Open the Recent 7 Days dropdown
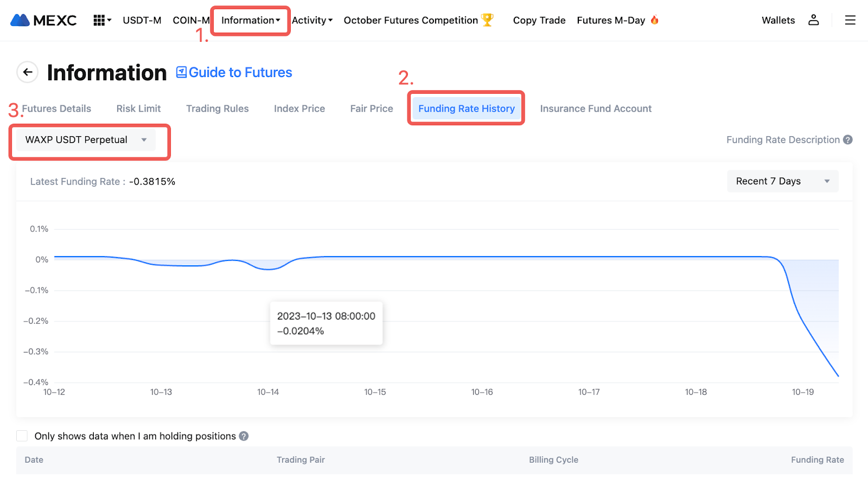The height and width of the screenshot is (485, 868). pos(782,181)
